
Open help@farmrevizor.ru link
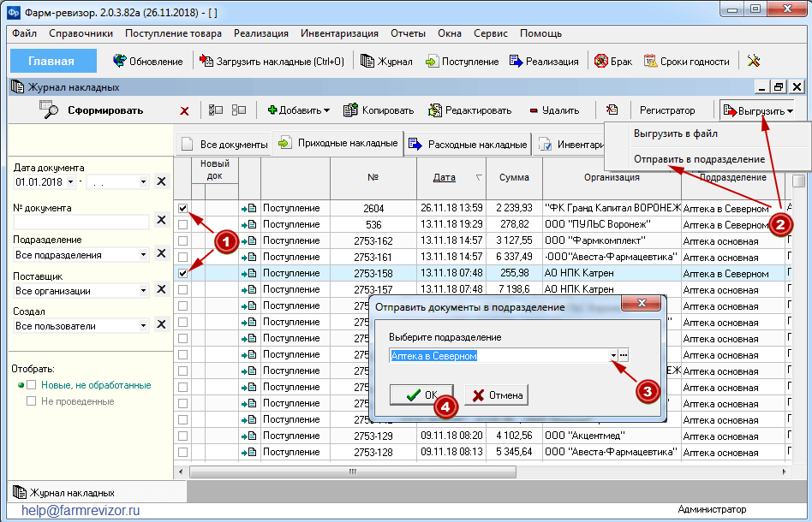(x=81, y=511)
